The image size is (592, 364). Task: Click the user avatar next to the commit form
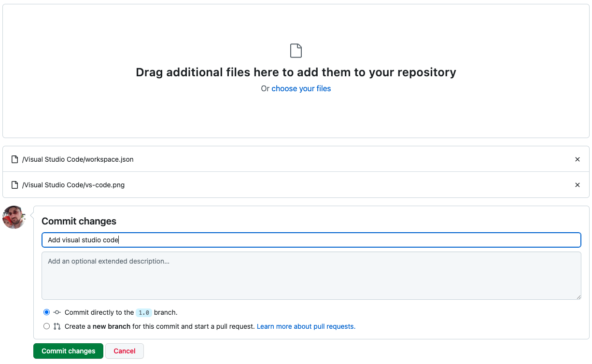(14, 217)
